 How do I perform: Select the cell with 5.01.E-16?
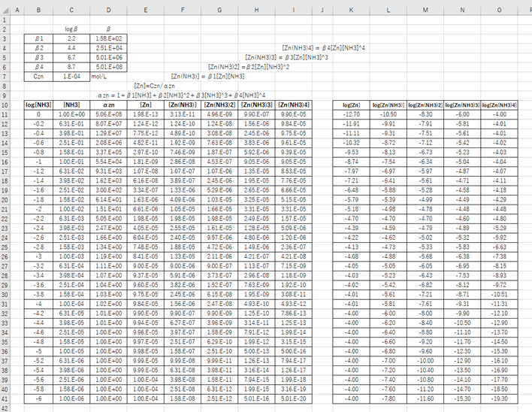pos(256,398)
